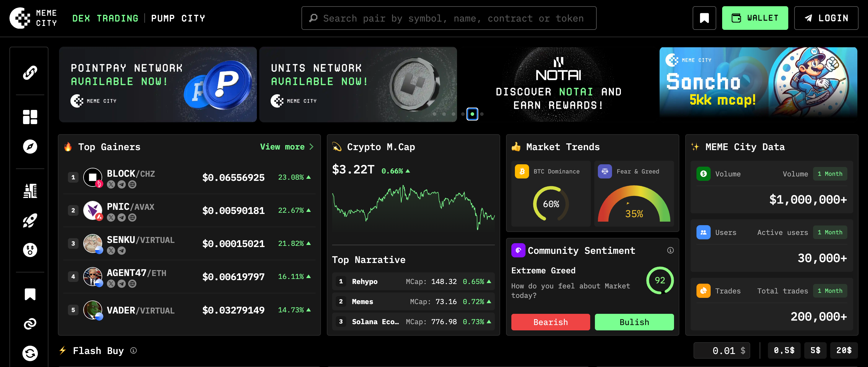Click the $3.22T market cap value
This screenshot has width=868, height=367.
pos(353,169)
